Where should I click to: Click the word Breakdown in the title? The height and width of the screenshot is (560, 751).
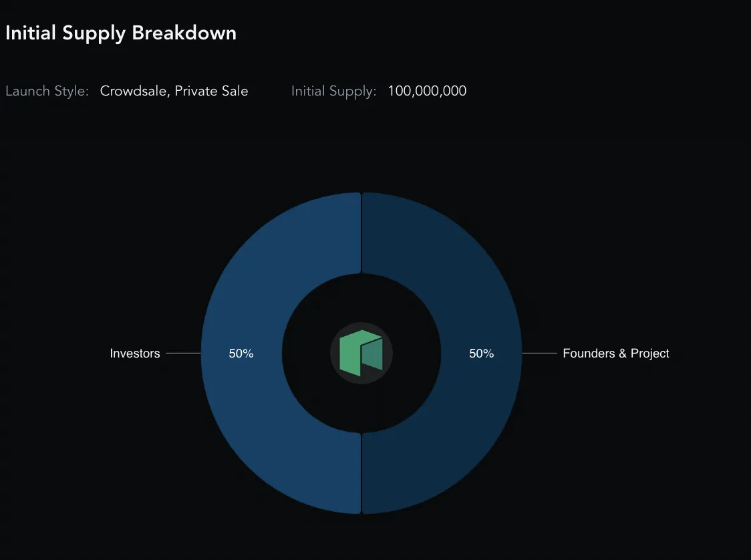(184, 33)
